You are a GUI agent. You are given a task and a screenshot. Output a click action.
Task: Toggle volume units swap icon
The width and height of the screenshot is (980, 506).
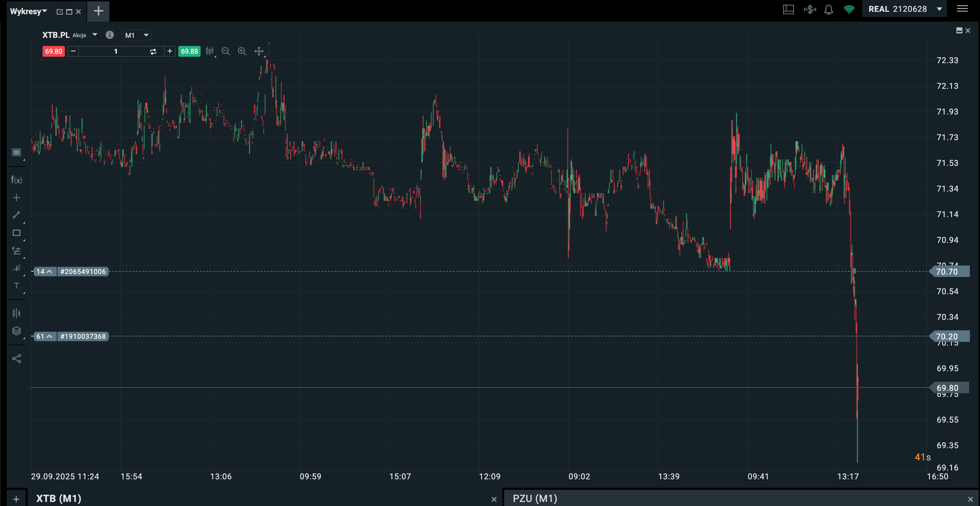[153, 51]
